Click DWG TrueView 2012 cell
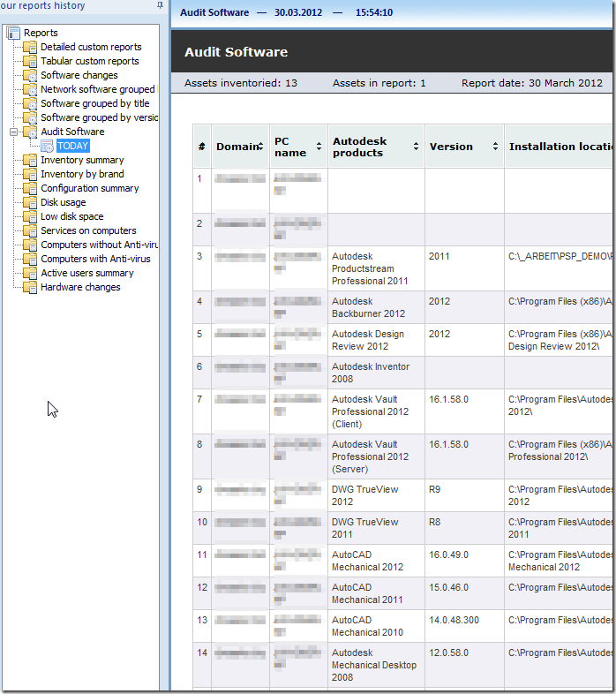This screenshot has width=616, height=694. point(376,495)
